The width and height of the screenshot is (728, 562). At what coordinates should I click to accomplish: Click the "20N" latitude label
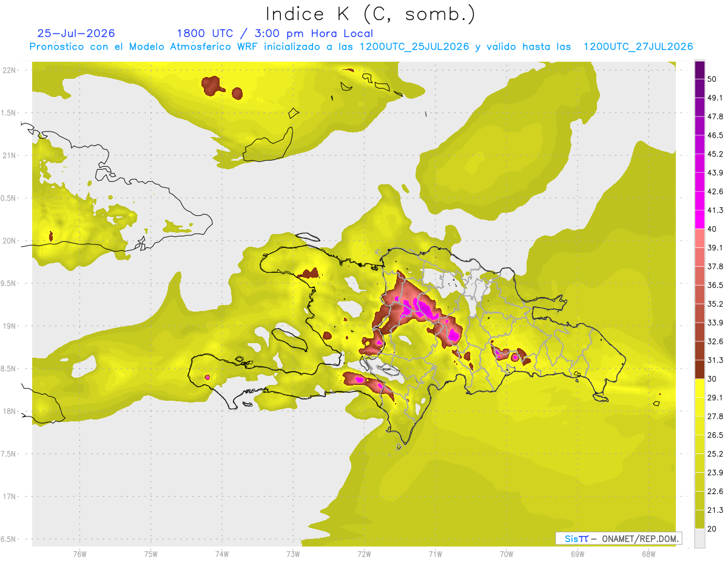point(9,241)
